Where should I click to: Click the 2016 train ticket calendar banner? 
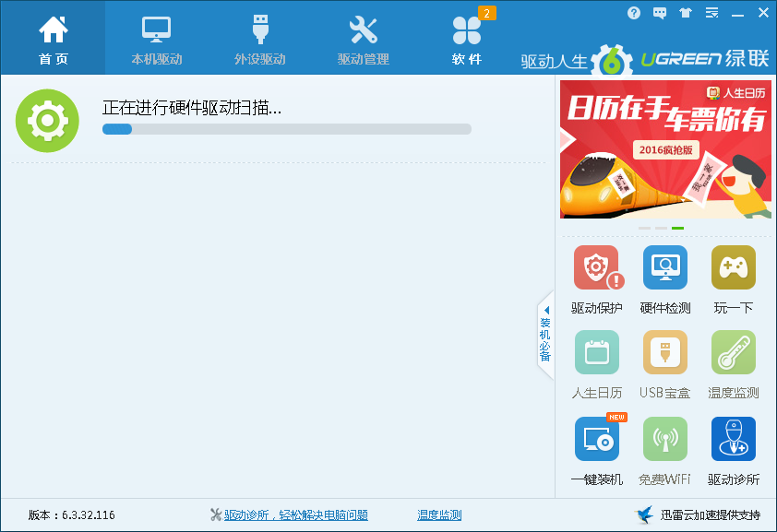[664, 148]
